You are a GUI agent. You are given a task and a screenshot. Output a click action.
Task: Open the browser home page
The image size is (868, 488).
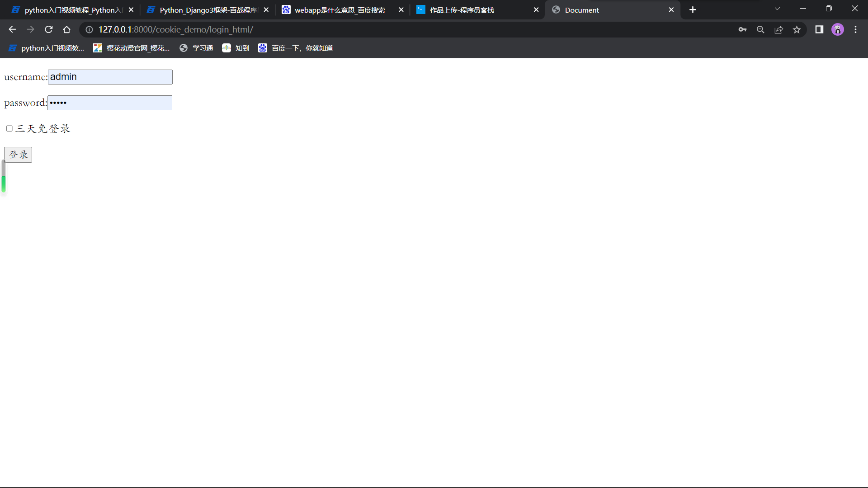coord(66,29)
